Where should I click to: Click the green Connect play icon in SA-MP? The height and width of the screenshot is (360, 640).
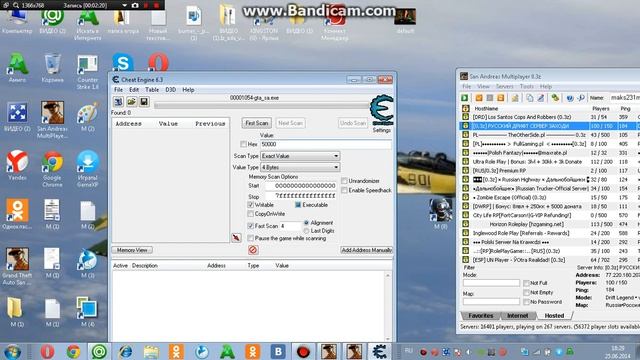(x=464, y=98)
